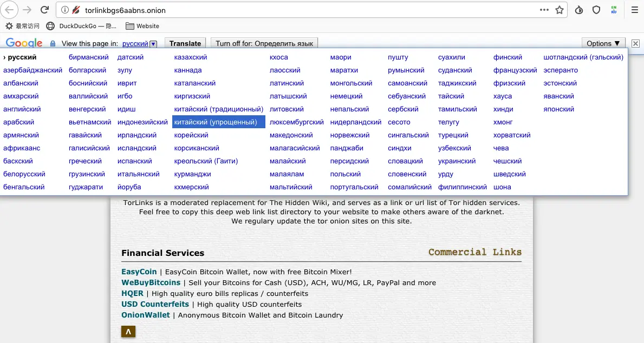
Task: Pick испанский language option
Action: (x=135, y=161)
